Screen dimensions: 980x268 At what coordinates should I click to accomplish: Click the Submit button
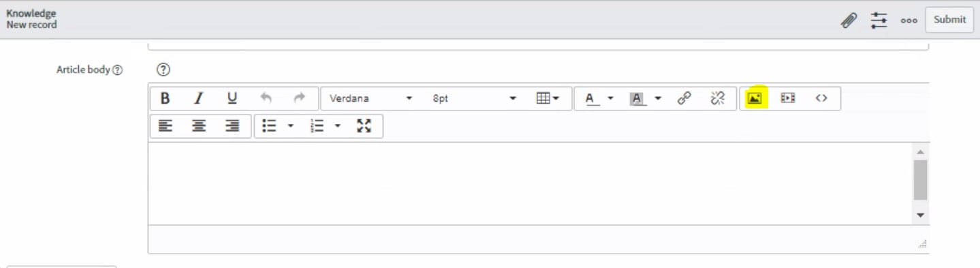tap(950, 20)
